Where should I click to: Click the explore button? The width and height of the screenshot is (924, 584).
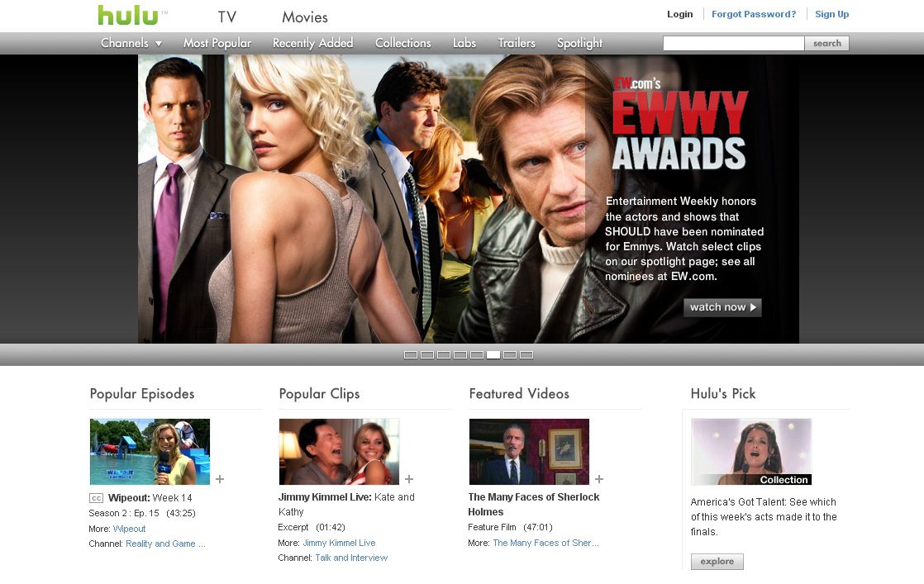pos(717,562)
